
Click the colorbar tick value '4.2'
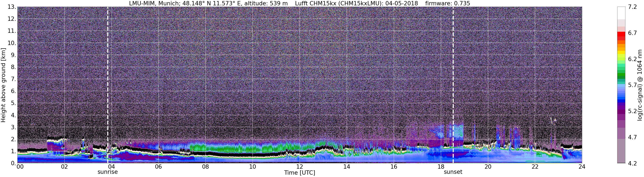point(632,163)
